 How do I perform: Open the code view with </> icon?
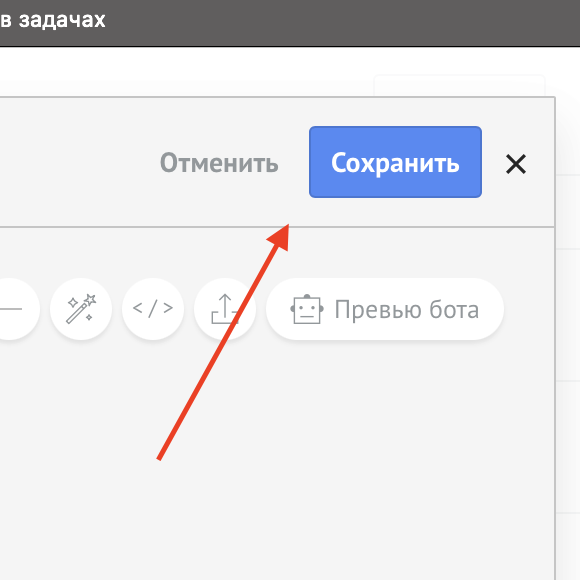153,309
